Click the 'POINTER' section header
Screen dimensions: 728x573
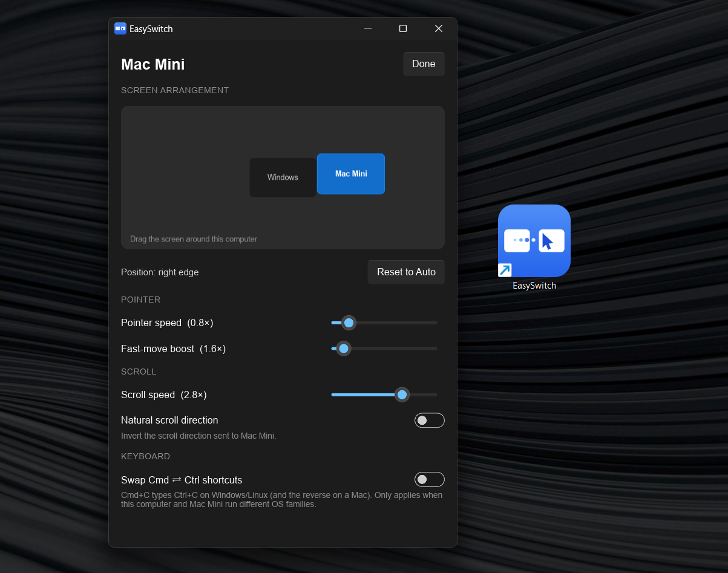coord(140,300)
